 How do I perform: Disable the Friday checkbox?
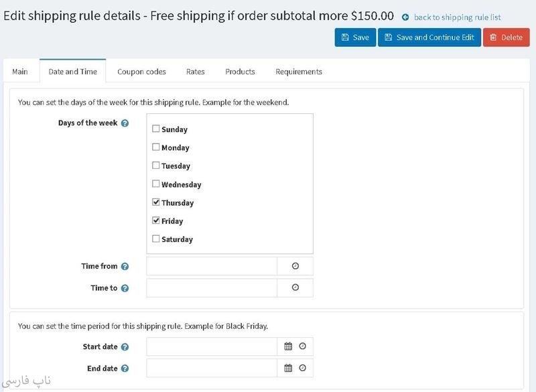pos(156,220)
